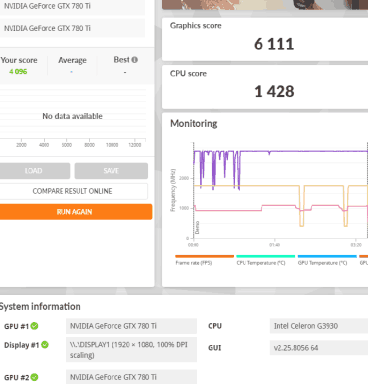Viewport: 368px width, 384px height.
Task: Click the Graphics score value 6 111
Action: coord(274,44)
